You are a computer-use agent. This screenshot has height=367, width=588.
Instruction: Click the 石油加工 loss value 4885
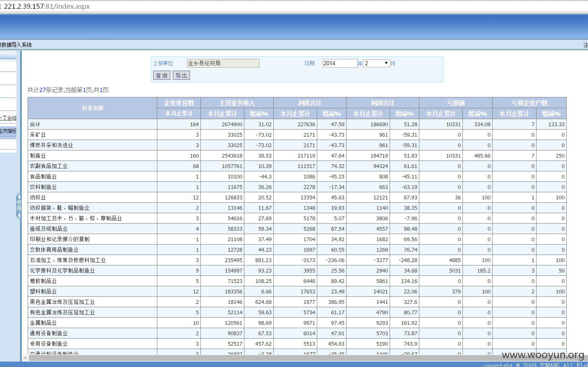(455, 260)
